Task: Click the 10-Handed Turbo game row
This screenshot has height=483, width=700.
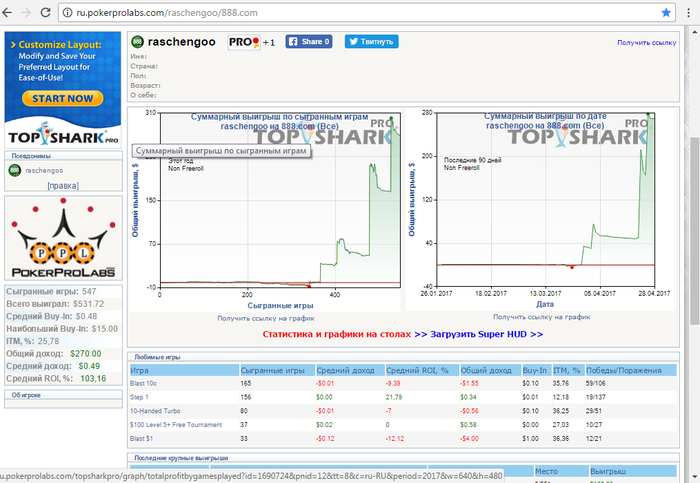Action: (x=403, y=411)
